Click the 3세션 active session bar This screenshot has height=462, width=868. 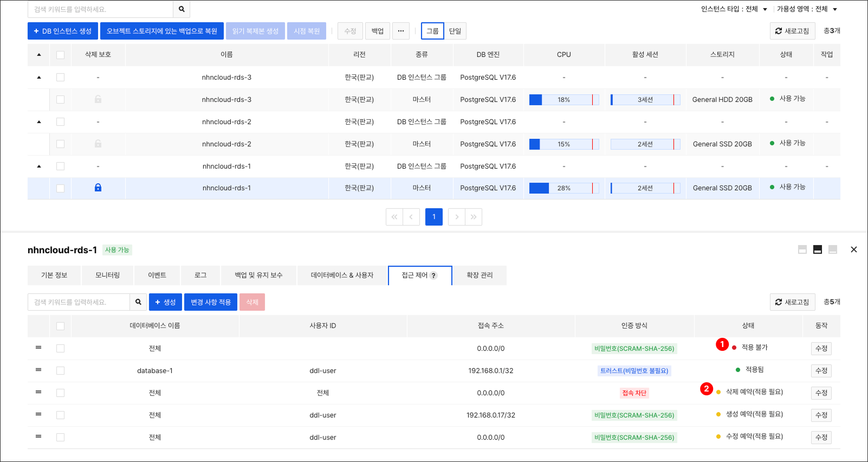[x=645, y=100]
